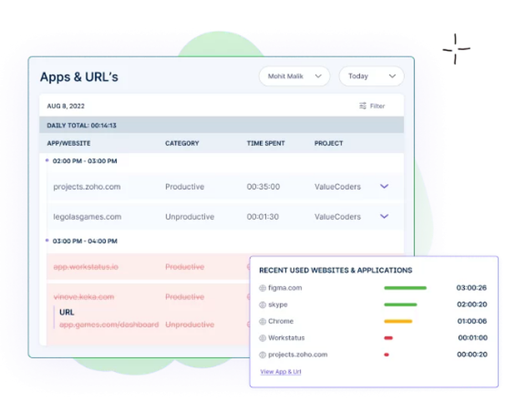The width and height of the screenshot is (526, 420).
Task: Click legolasgames.com in the apps table
Action: point(87,217)
